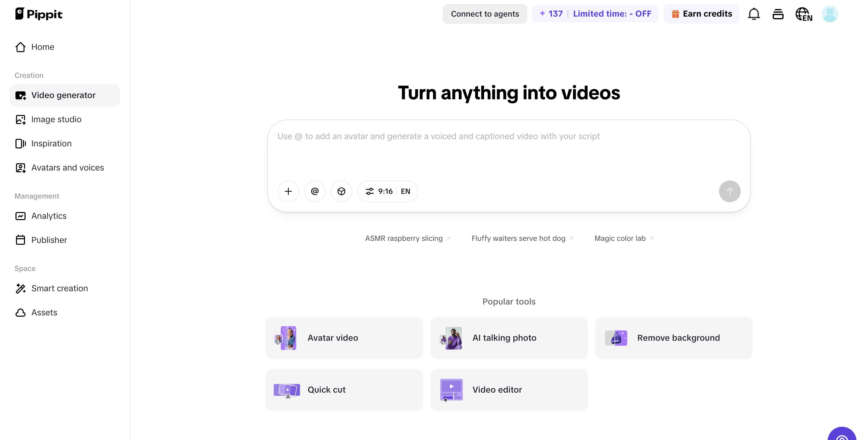Open Image studio
868x440 pixels.
click(x=65, y=120)
